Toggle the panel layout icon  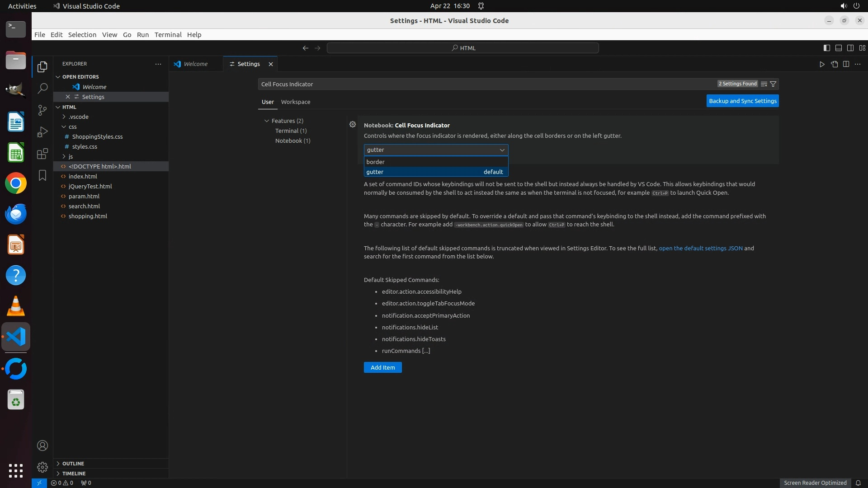point(838,48)
